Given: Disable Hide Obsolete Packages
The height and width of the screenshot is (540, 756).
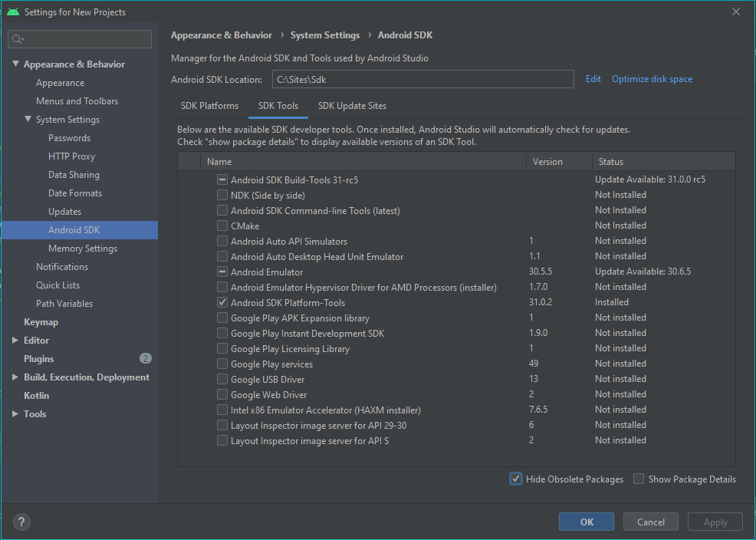Looking at the screenshot, I should coord(515,478).
